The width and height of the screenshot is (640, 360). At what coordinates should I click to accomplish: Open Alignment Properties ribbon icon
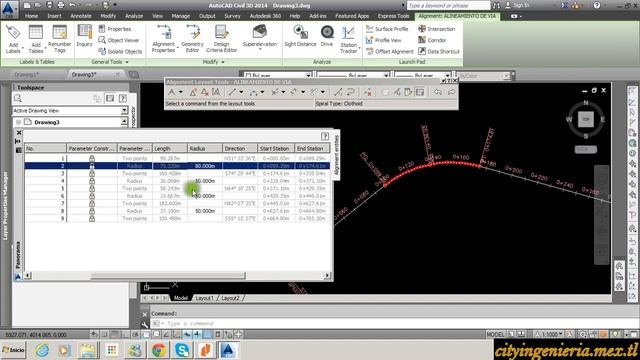click(x=164, y=39)
